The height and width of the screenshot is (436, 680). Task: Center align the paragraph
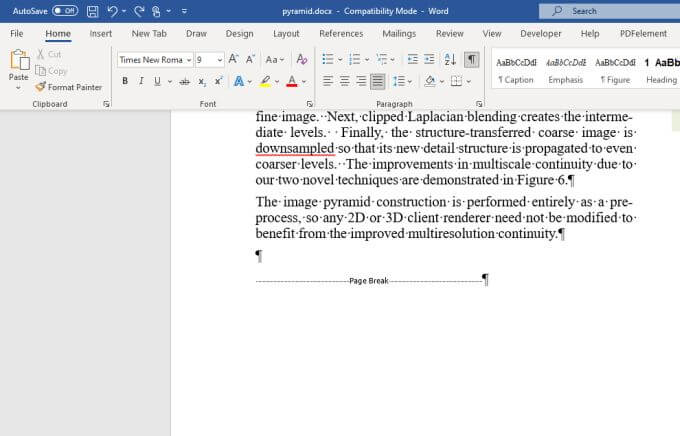(x=344, y=81)
